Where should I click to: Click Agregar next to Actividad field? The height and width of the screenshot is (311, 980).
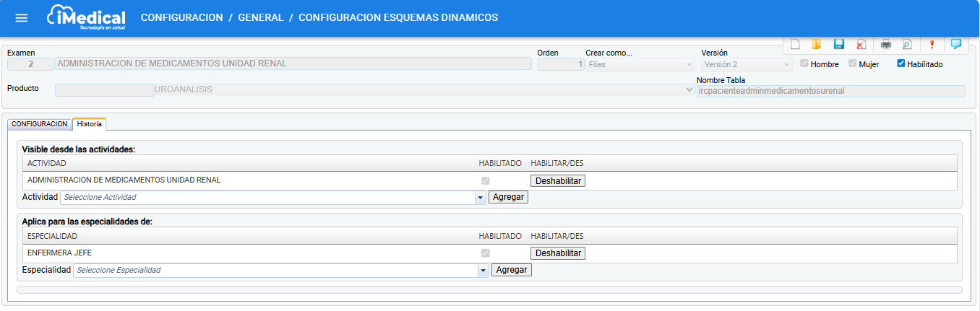(x=508, y=197)
